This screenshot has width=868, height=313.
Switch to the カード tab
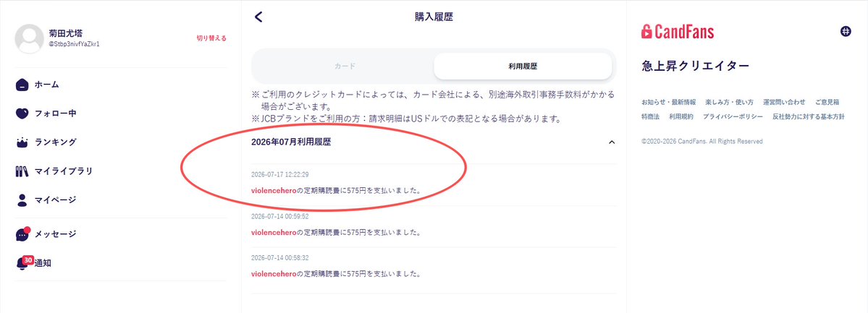[x=345, y=67]
